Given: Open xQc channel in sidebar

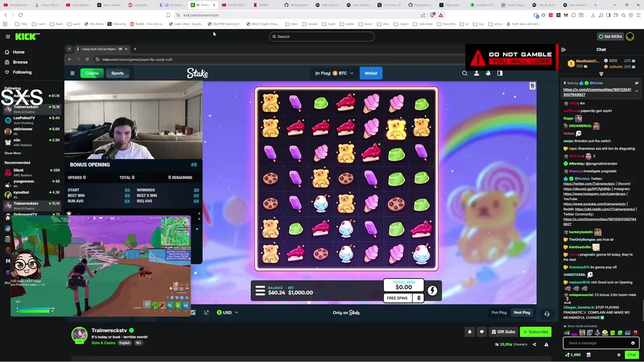Looking at the screenshot, I should 31,142.
